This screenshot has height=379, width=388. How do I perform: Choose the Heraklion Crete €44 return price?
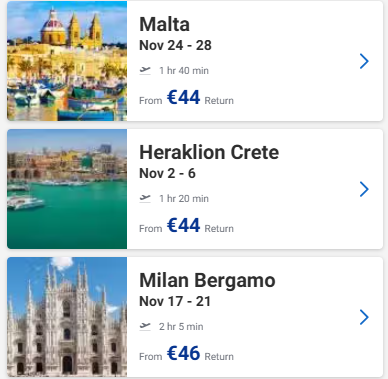click(183, 225)
